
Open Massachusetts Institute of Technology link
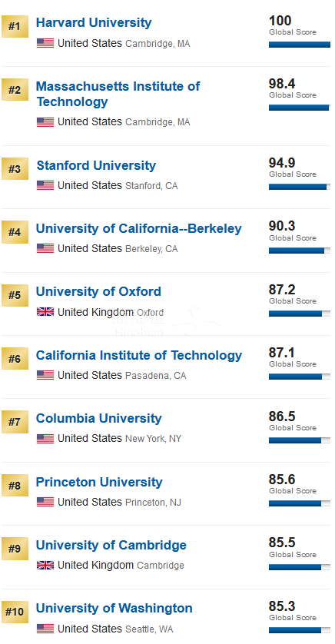(118, 94)
